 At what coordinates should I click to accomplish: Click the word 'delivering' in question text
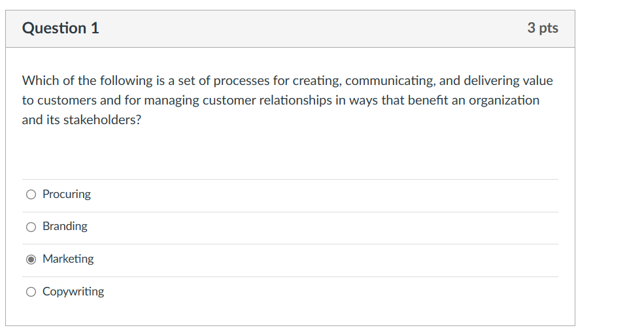[471, 81]
